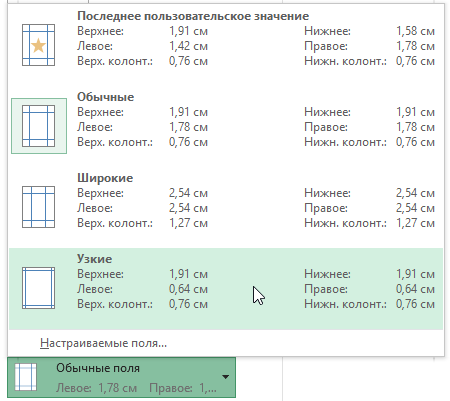The image size is (450, 401).
Task: Select the Широкие margin preset title
Action: 105,178
